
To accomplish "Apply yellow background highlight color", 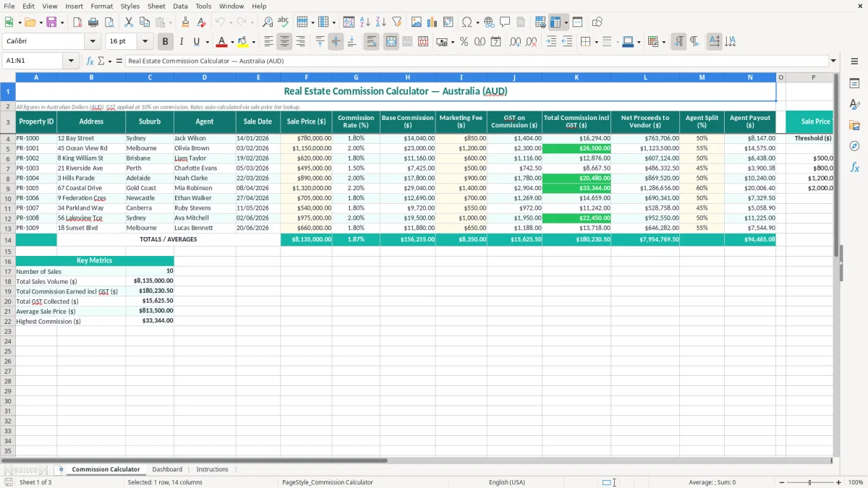I will click(x=243, y=42).
